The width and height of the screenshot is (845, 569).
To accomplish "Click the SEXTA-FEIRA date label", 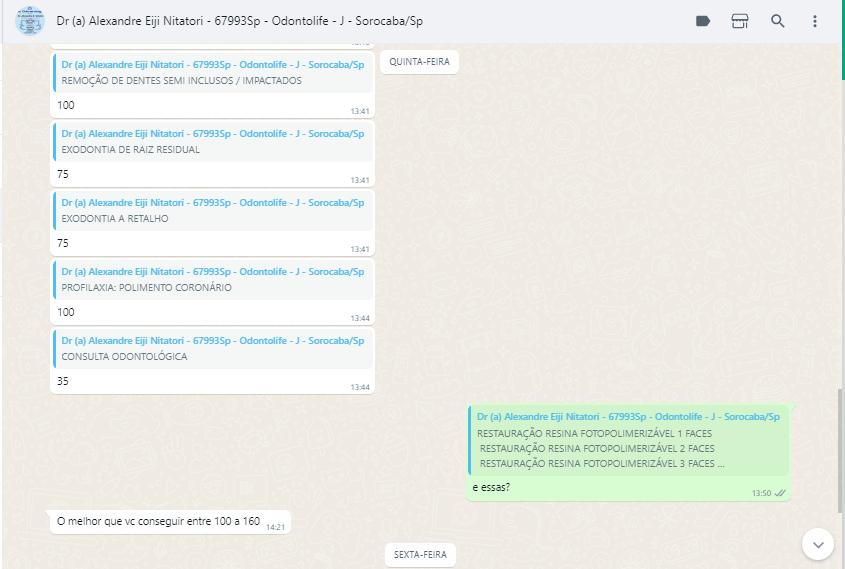I will pyautogui.click(x=420, y=554).
